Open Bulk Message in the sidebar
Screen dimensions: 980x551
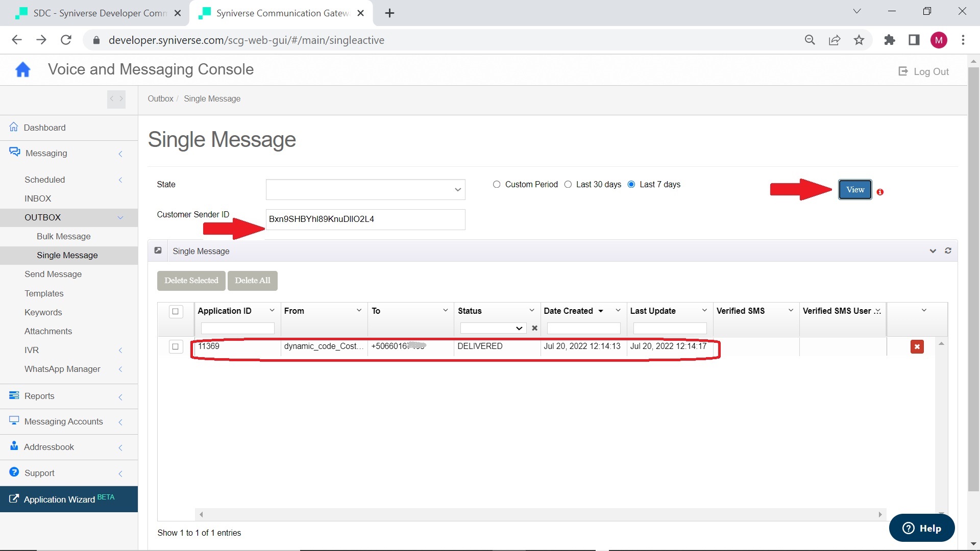[64, 236]
